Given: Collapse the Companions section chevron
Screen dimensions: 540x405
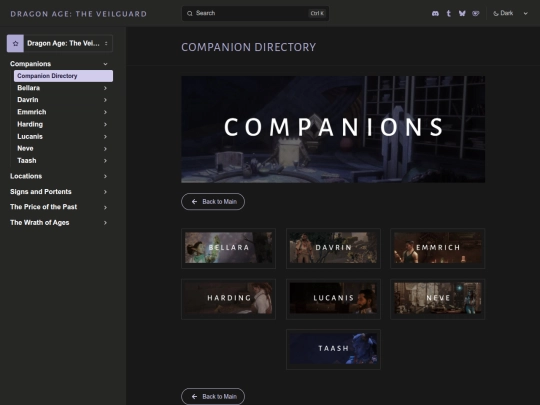Looking at the screenshot, I should click(105, 64).
